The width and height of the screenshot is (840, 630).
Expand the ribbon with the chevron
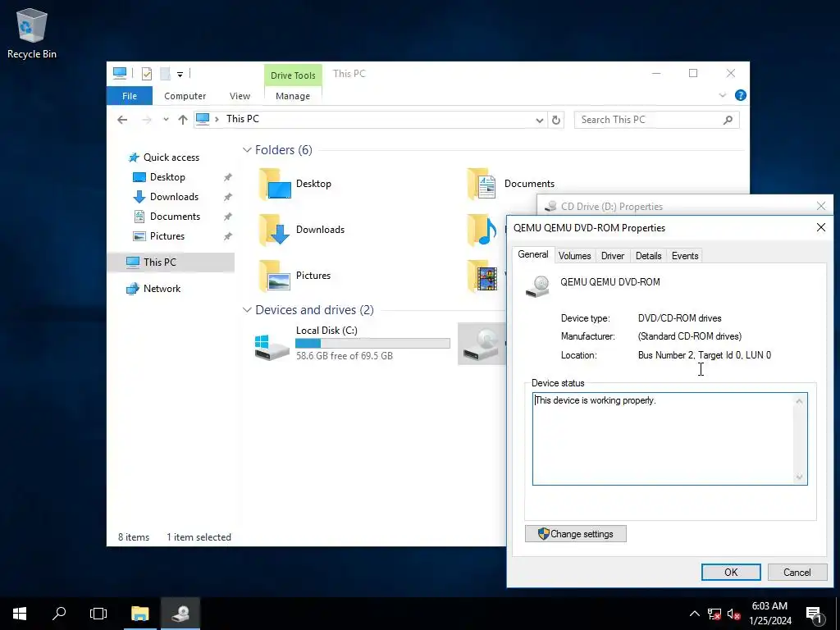[722, 95]
